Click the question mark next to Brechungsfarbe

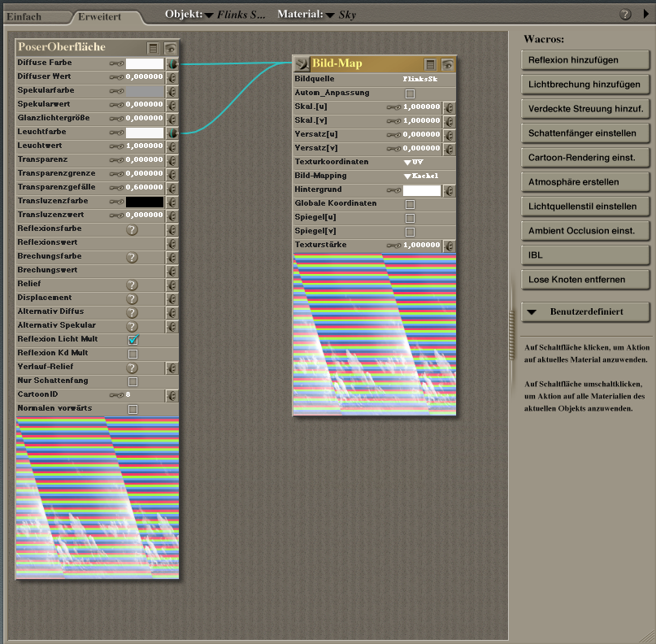point(132,257)
